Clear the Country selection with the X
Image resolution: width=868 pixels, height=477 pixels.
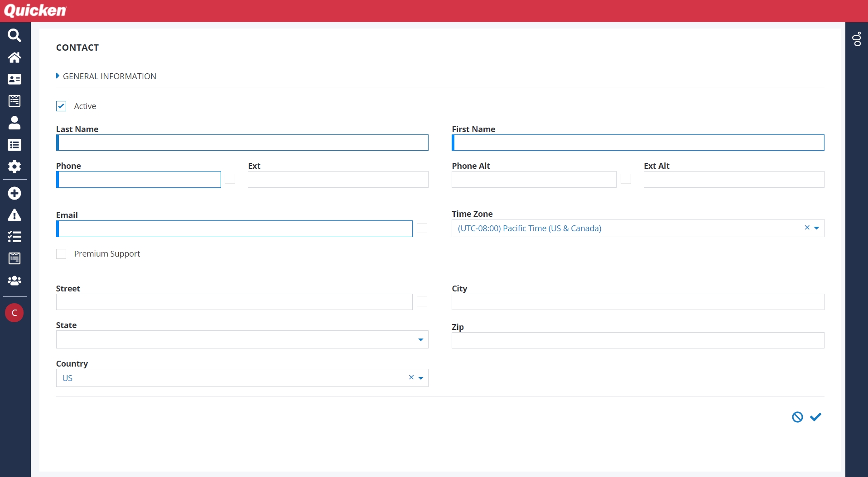tap(411, 377)
